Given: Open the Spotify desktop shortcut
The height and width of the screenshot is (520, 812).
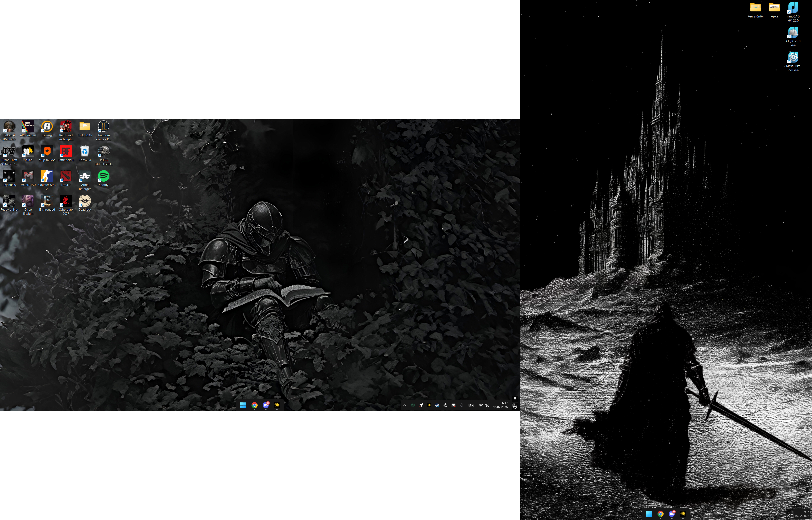Looking at the screenshot, I should (x=104, y=176).
